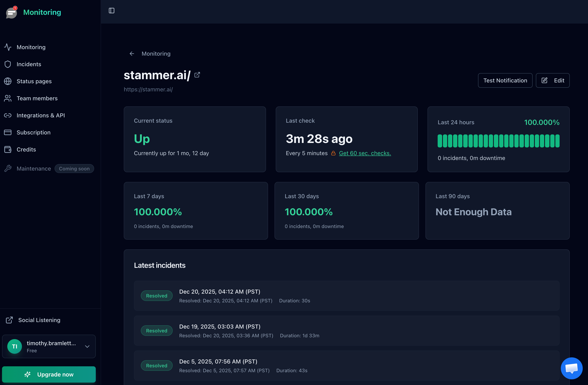Click the Status pages globe icon
This screenshot has width=588, height=385.
[8, 81]
